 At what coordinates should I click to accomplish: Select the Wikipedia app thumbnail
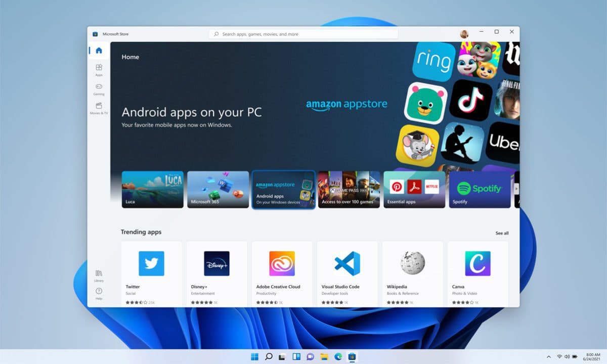(x=412, y=263)
